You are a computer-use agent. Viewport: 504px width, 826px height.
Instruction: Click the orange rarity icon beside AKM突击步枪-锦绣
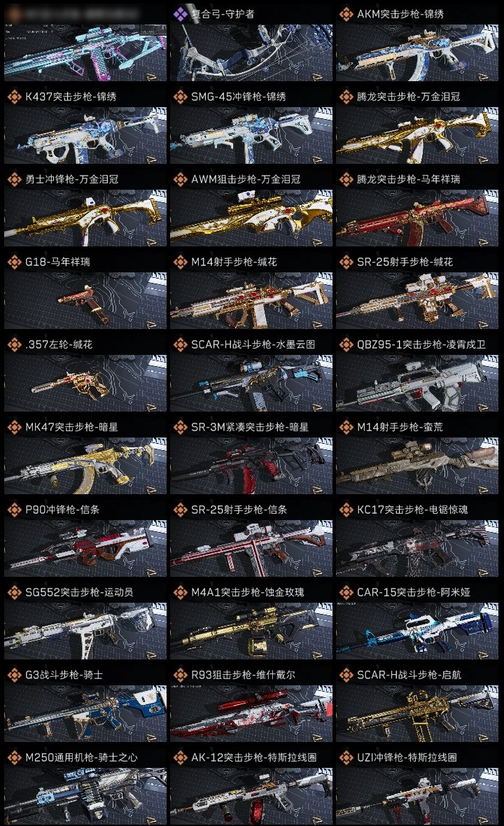[x=346, y=14]
